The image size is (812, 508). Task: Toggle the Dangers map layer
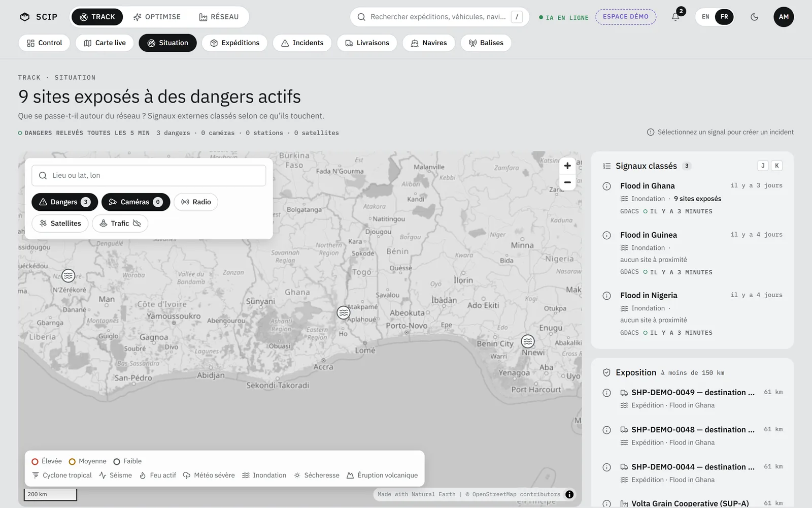(x=64, y=202)
